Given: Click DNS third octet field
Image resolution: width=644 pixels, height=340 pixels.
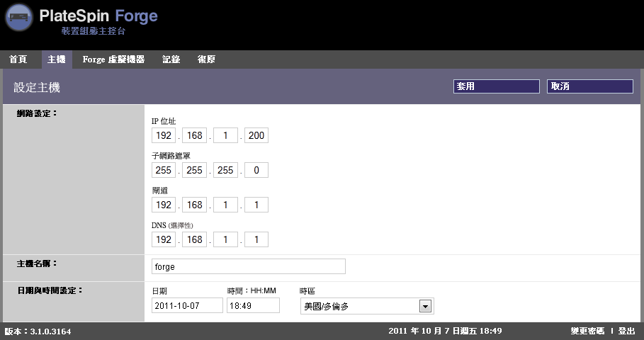Looking at the screenshot, I should (x=225, y=239).
